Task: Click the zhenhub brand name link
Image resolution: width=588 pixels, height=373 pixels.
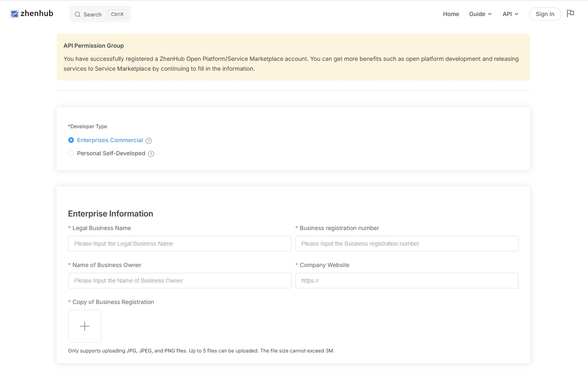Action: tap(37, 14)
